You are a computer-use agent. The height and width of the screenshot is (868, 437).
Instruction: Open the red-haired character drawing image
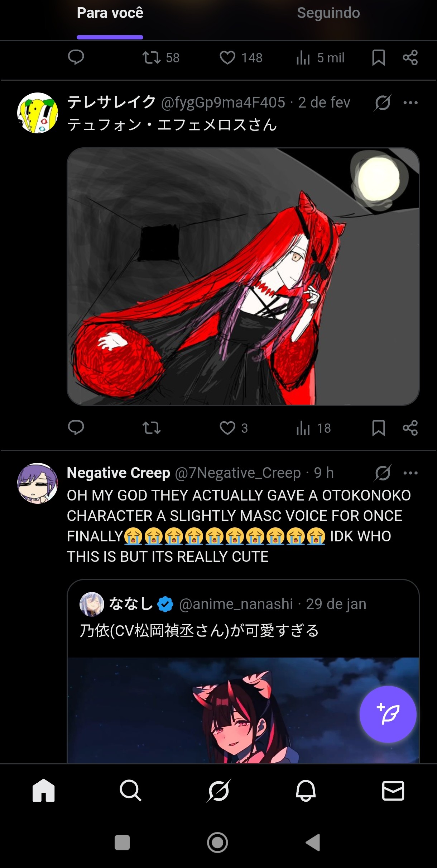[243, 276]
